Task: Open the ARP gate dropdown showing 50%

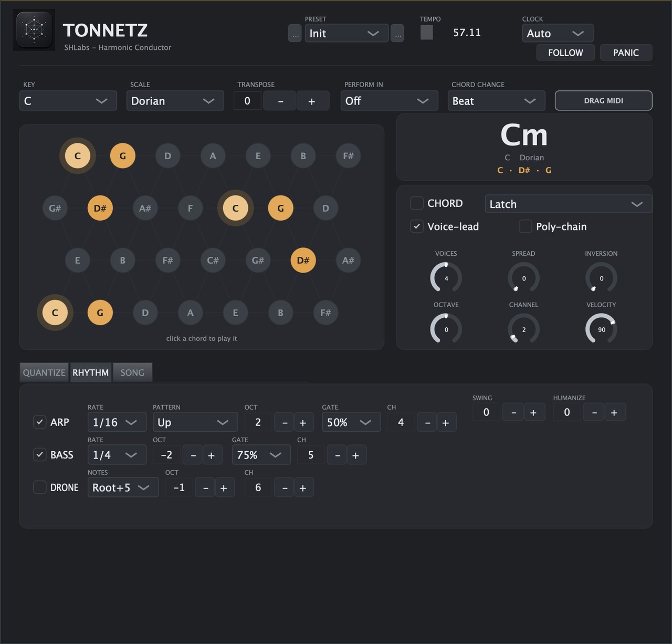Action: click(351, 422)
